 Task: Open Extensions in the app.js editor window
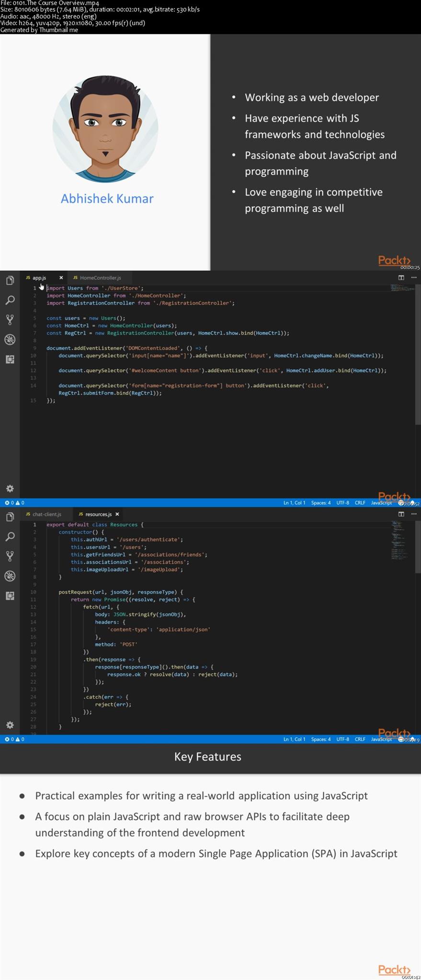point(10,359)
